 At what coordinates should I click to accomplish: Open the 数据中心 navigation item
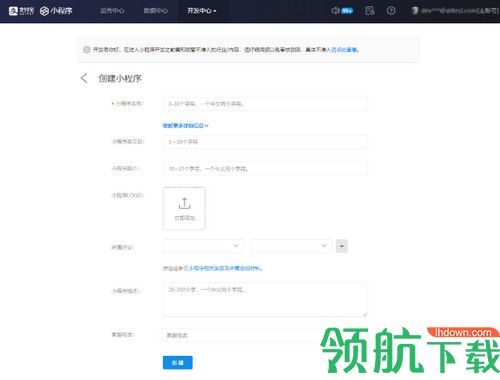pos(156,11)
